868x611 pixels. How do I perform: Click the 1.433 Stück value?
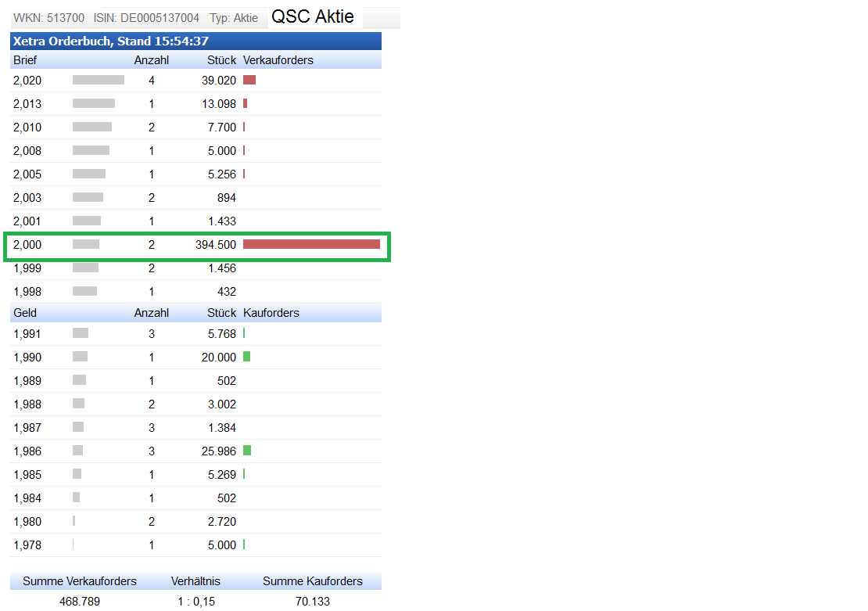(222, 221)
